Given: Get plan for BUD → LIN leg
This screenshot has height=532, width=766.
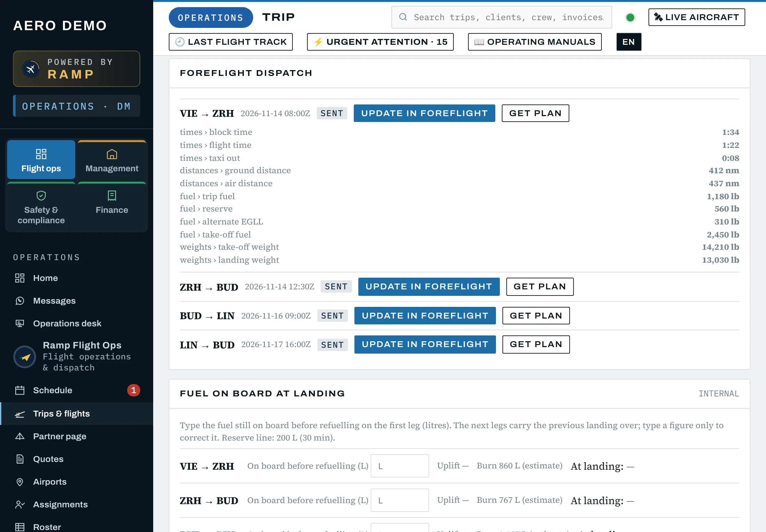Looking at the screenshot, I should pos(536,316).
